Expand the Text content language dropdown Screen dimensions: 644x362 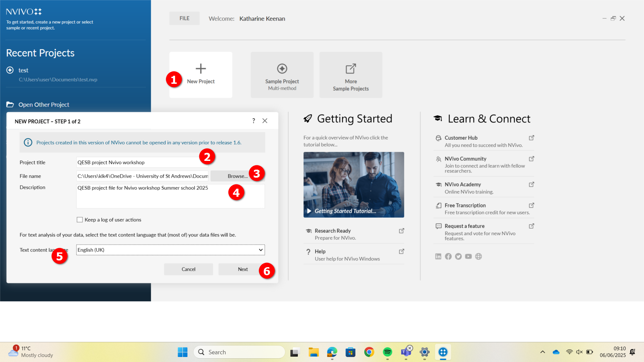(x=261, y=250)
